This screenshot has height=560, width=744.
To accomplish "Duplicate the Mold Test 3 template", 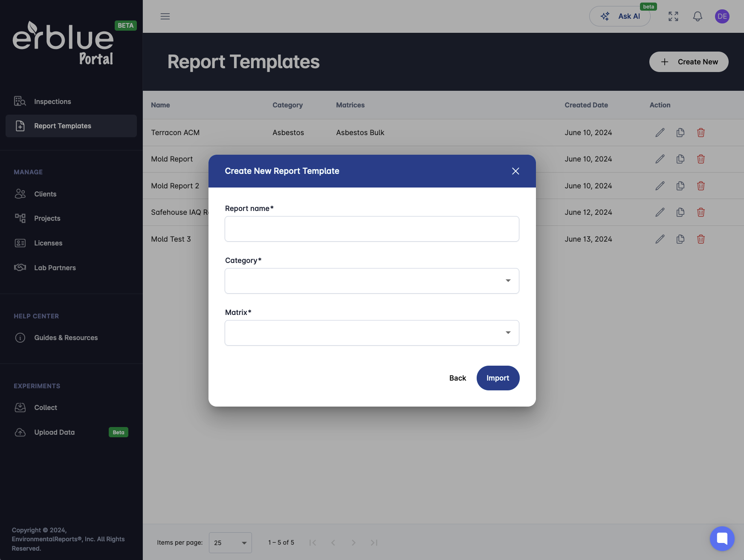I will point(680,239).
